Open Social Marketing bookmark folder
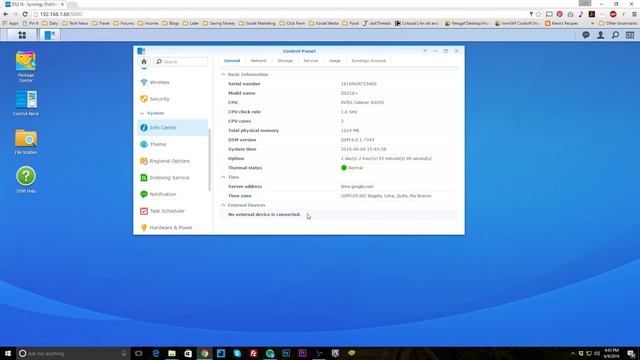Screen dimensions: 640x360 [257, 23]
